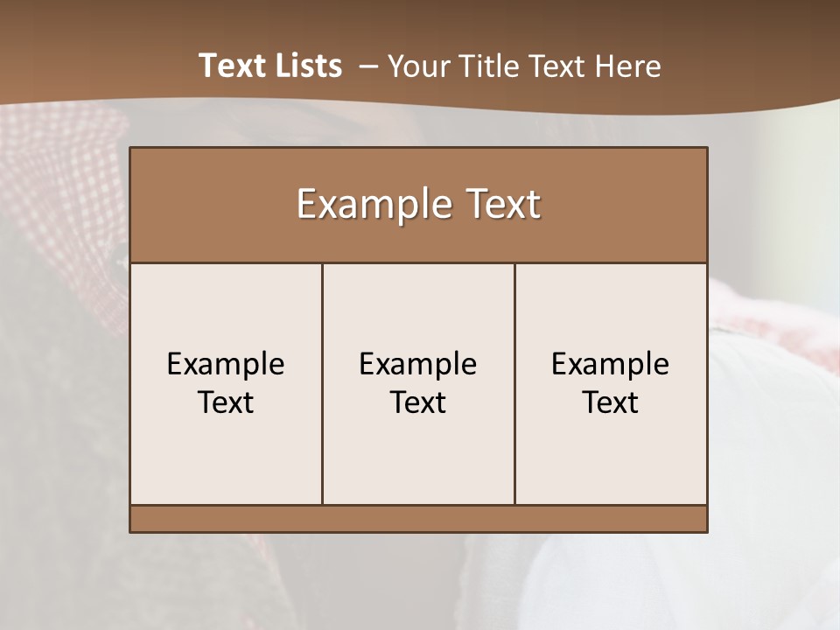The width and height of the screenshot is (840, 630).
Task: Select the brown "Example Text" header box
Action: (x=418, y=205)
